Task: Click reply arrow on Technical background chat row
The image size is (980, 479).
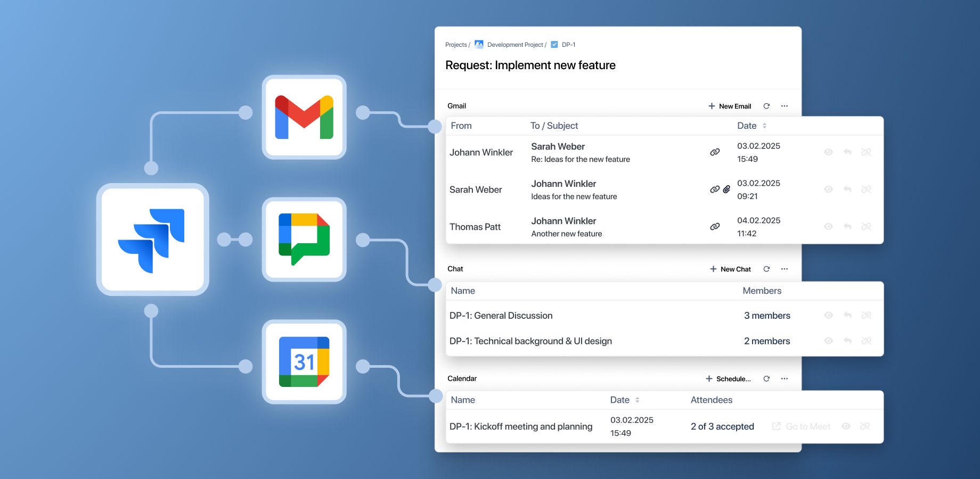Action: tap(847, 341)
